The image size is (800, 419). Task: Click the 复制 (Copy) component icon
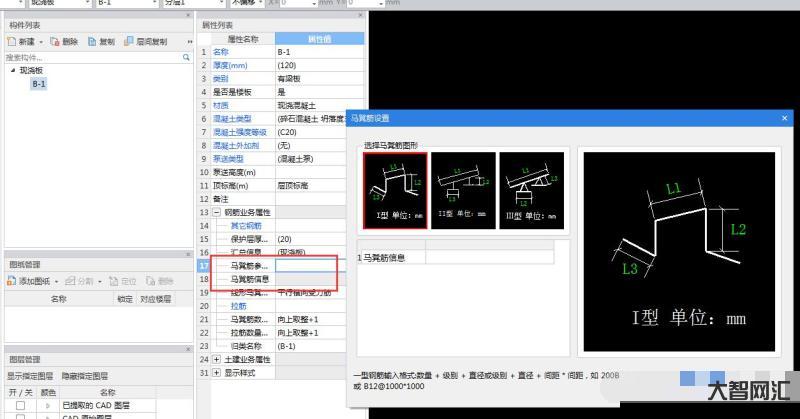point(93,42)
